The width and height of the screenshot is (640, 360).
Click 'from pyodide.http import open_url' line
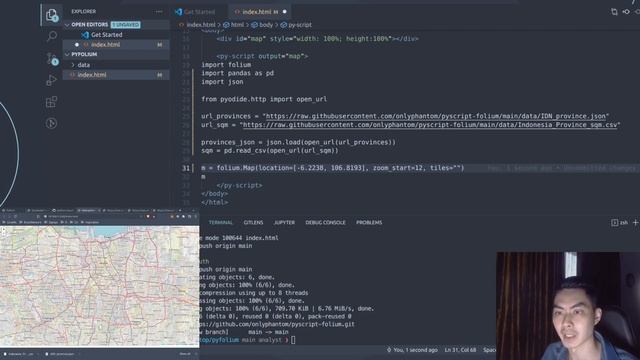tap(264, 99)
